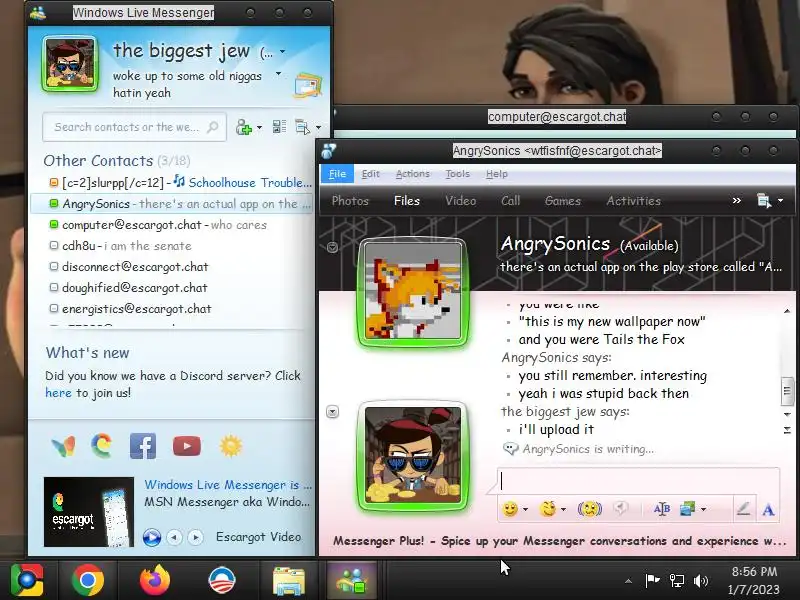Click the handwriting pen icon
Viewport: 800px width, 600px height.
click(743, 509)
